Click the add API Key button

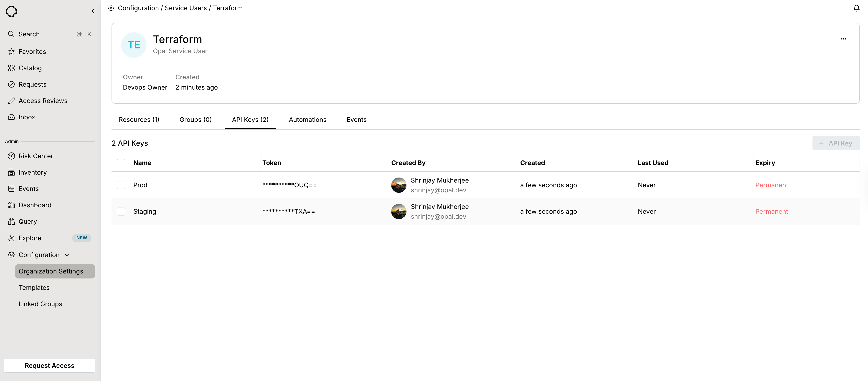point(836,143)
